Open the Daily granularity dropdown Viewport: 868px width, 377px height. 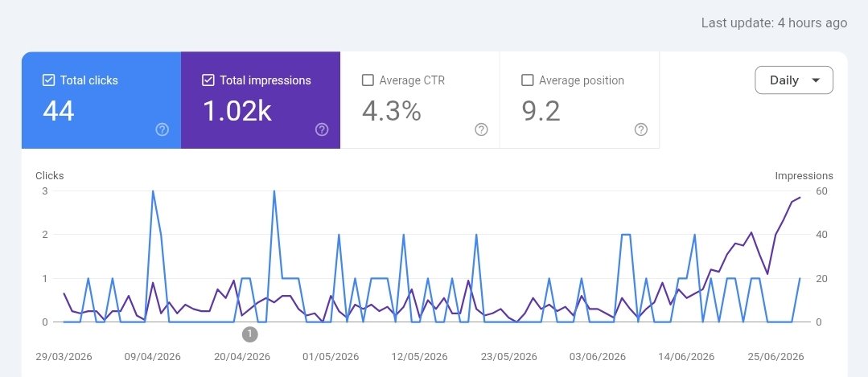point(794,80)
